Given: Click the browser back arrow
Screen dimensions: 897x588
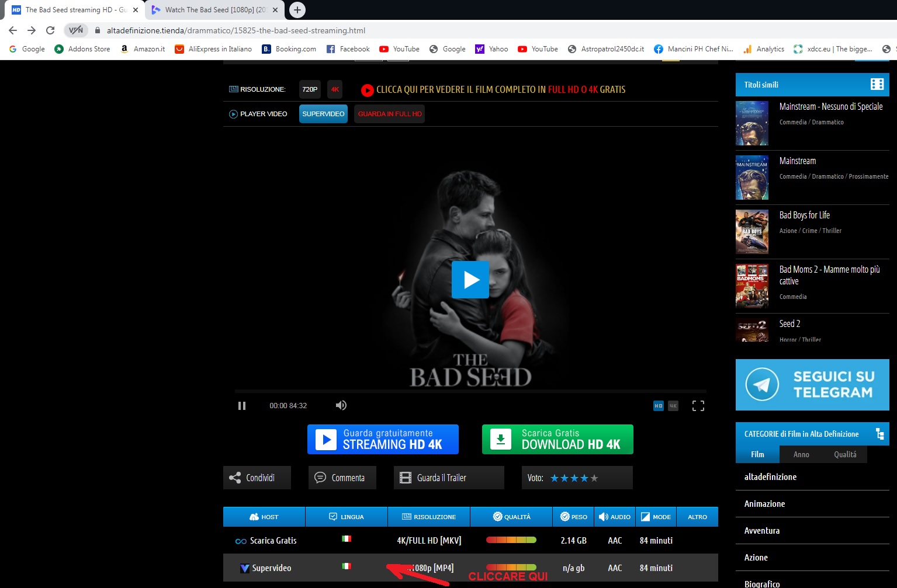Looking at the screenshot, I should pyautogui.click(x=13, y=30).
